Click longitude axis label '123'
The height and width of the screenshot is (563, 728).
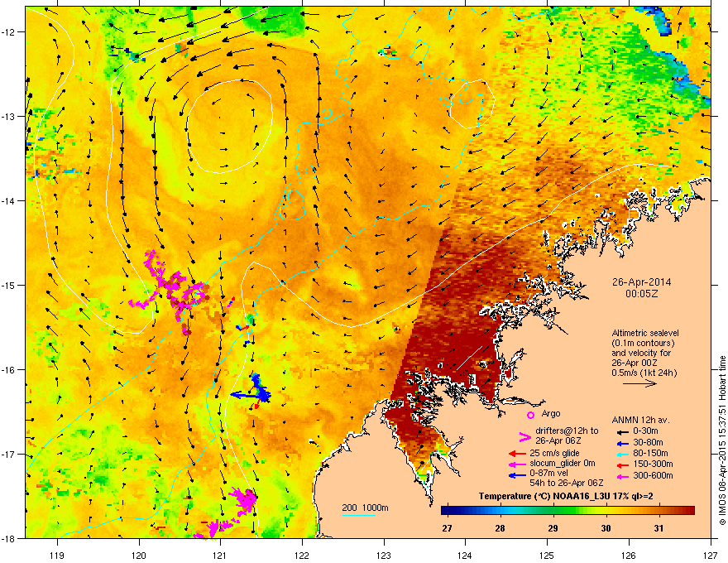[x=384, y=555]
